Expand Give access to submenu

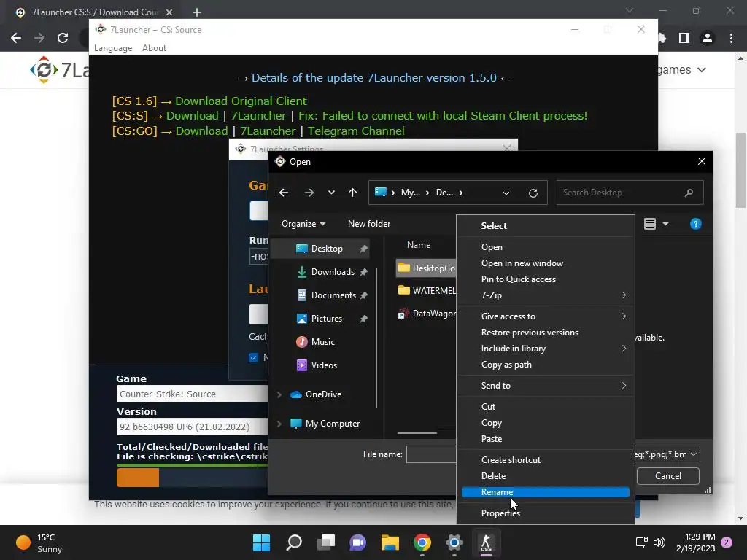pos(546,316)
